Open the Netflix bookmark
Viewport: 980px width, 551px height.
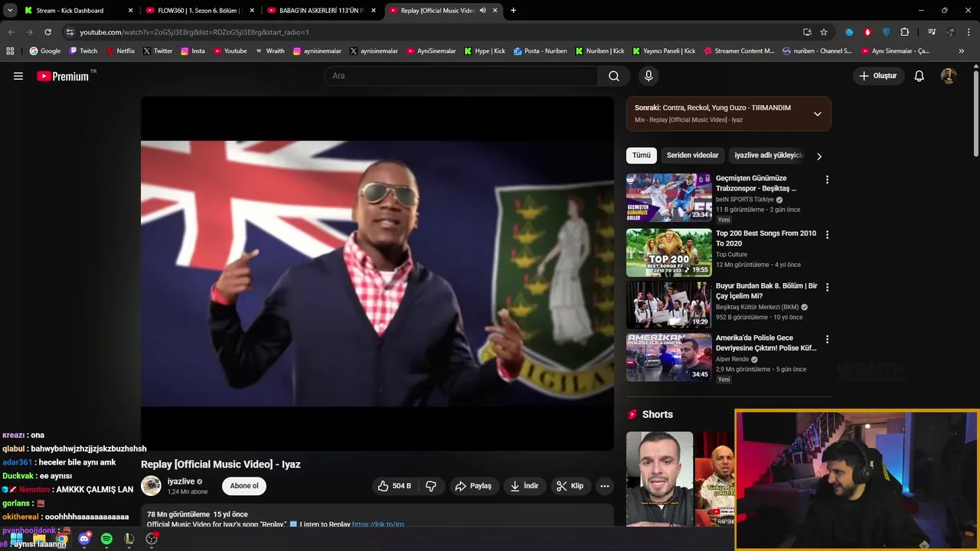(x=120, y=51)
